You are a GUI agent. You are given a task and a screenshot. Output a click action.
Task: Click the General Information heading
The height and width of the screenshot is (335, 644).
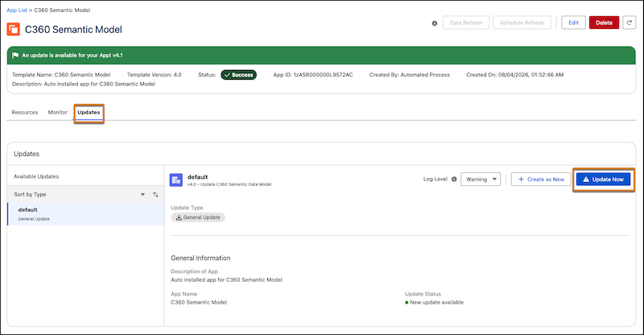[x=200, y=258]
